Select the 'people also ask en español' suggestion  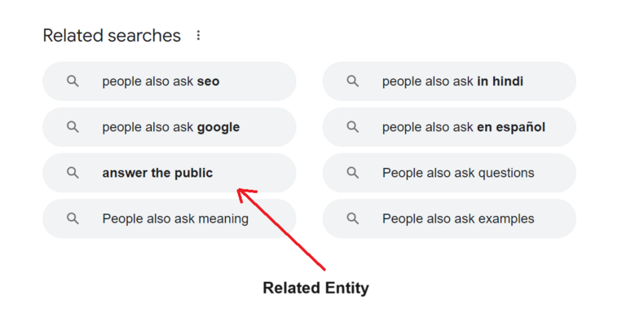449,127
